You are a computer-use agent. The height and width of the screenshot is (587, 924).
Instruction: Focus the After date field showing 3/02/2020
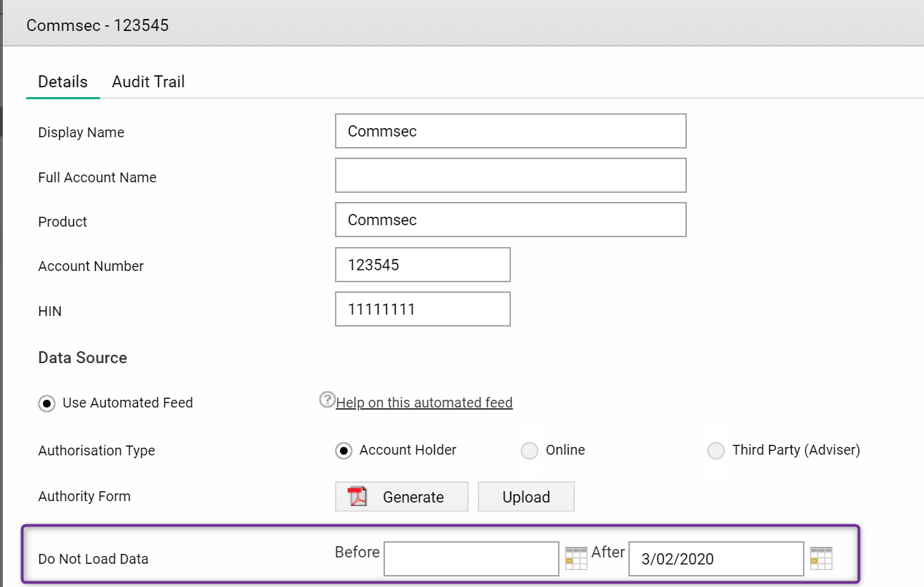(x=716, y=559)
